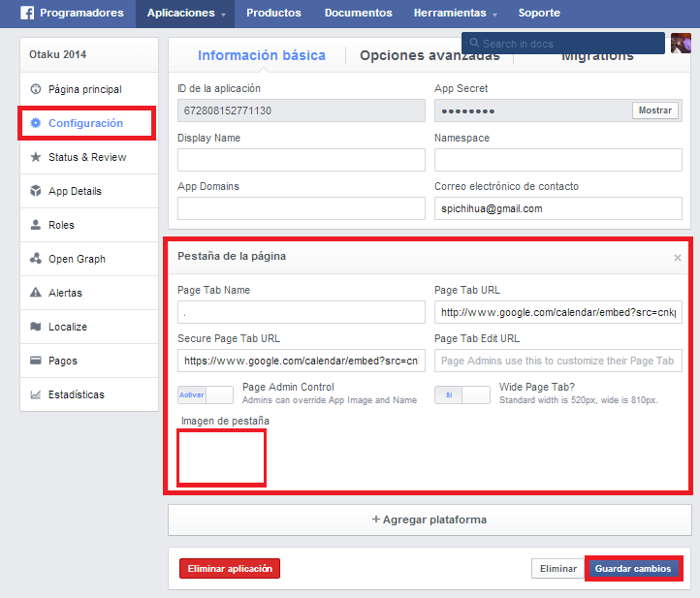Close the Pestaña de la página panel
This screenshot has height=598, width=700.
[x=677, y=258]
